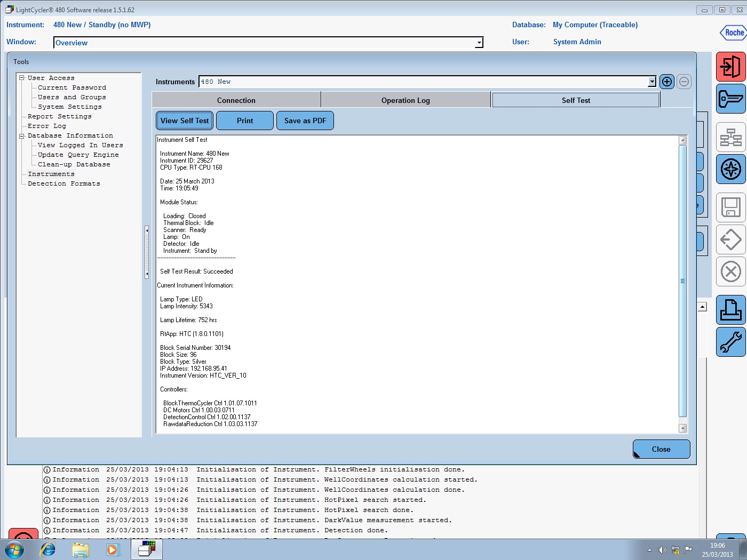Image resolution: width=747 pixels, height=560 pixels.
Task: Switch to the Operation Log tab
Action: [406, 100]
